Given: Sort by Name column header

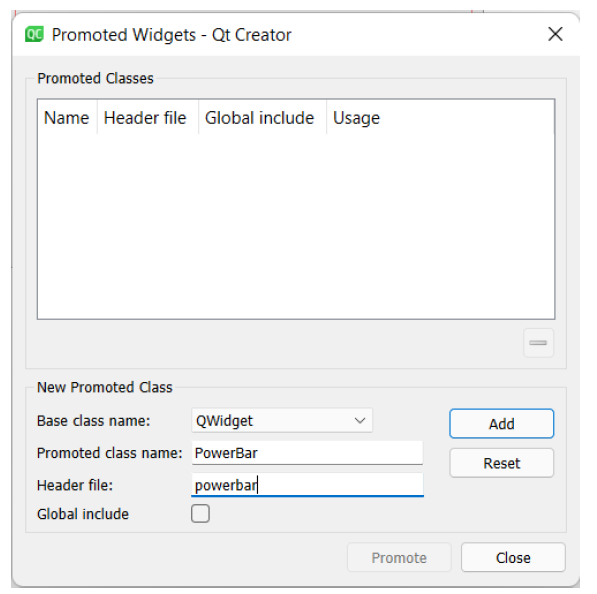Looking at the screenshot, I should [x=67, y=118].
